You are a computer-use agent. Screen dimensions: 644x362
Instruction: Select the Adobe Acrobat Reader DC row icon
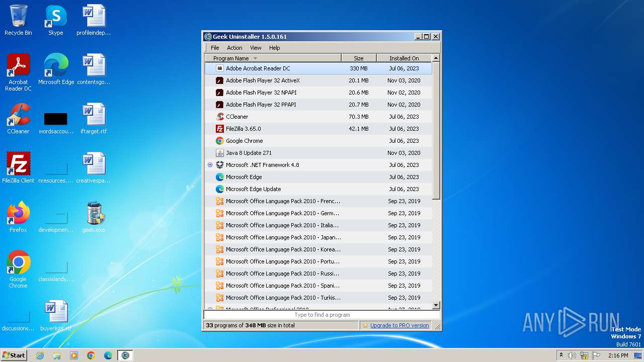click(x=219, y=68)
